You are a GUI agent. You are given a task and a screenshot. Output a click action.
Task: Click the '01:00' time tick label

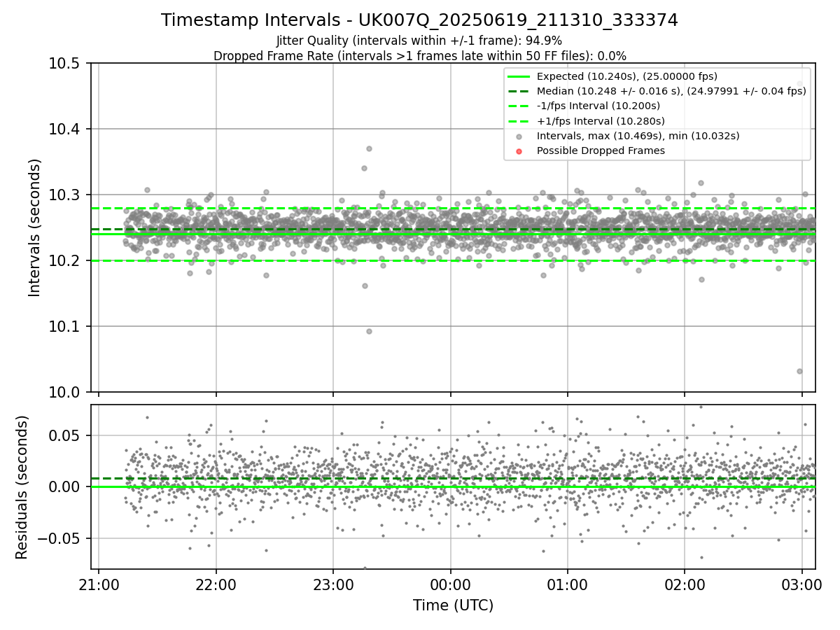568,584
